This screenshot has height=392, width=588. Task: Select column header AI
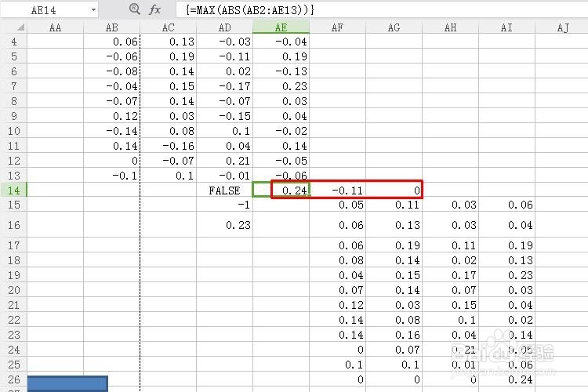(x=507, y=27)
